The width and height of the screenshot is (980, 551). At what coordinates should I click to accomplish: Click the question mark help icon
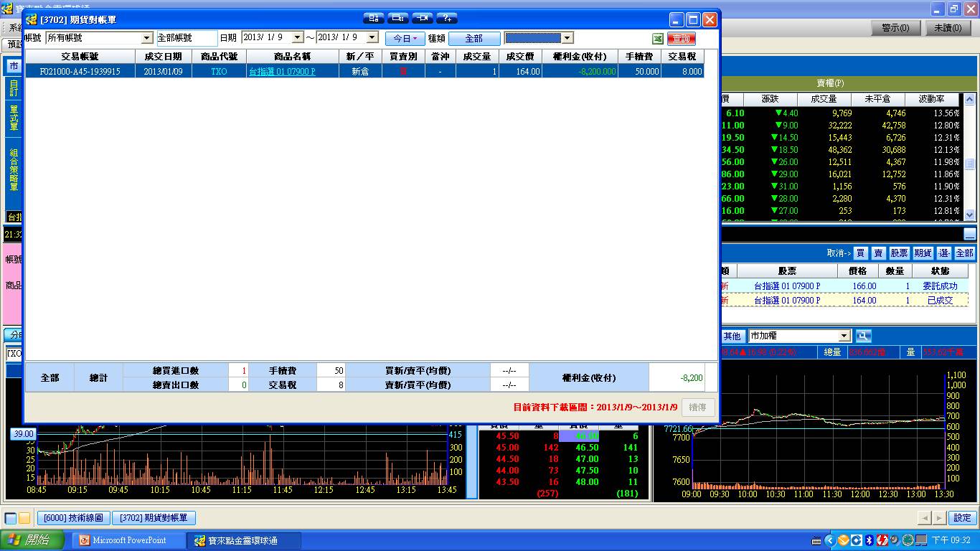point(446,18)
